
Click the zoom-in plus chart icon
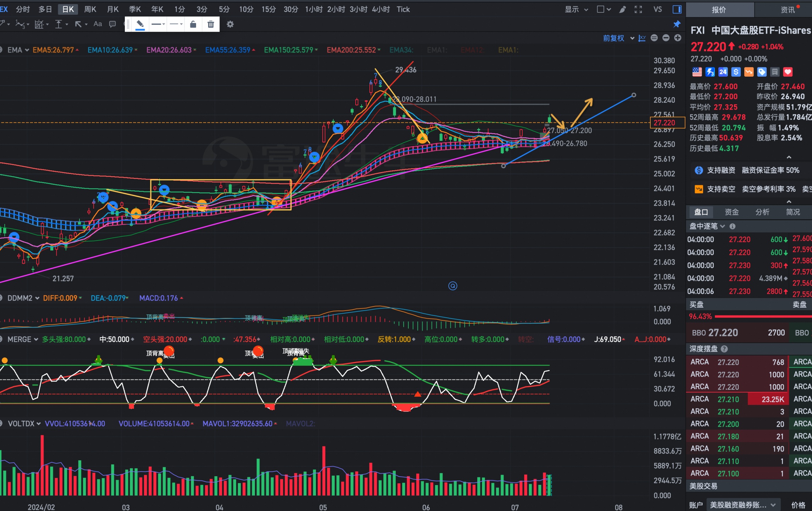[x=678, y=38]
